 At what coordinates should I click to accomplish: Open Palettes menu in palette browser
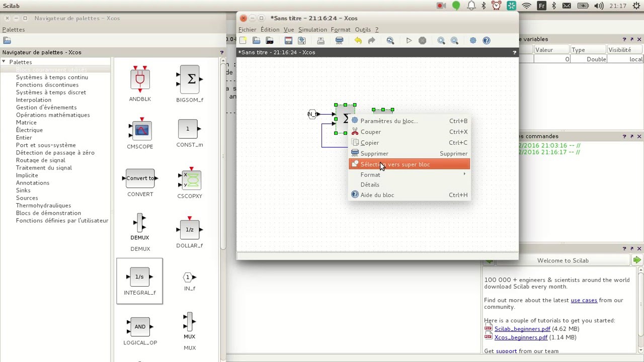point(14,30)
